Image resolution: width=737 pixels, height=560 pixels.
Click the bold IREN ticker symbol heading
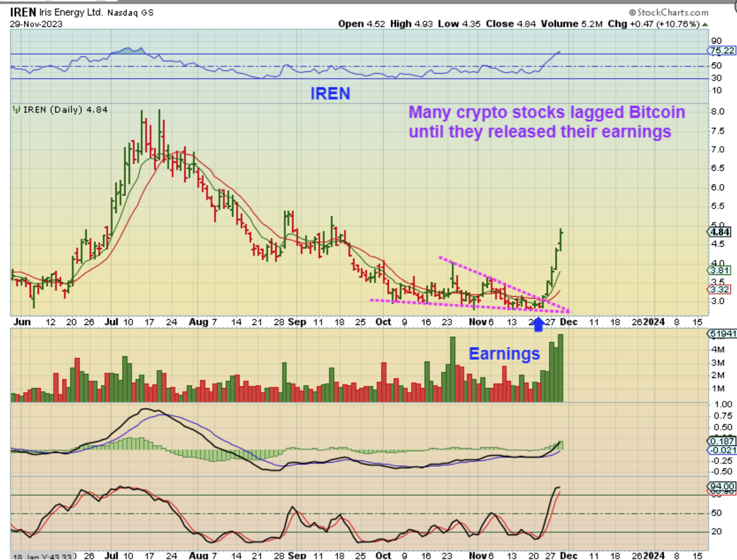[22, 12]
